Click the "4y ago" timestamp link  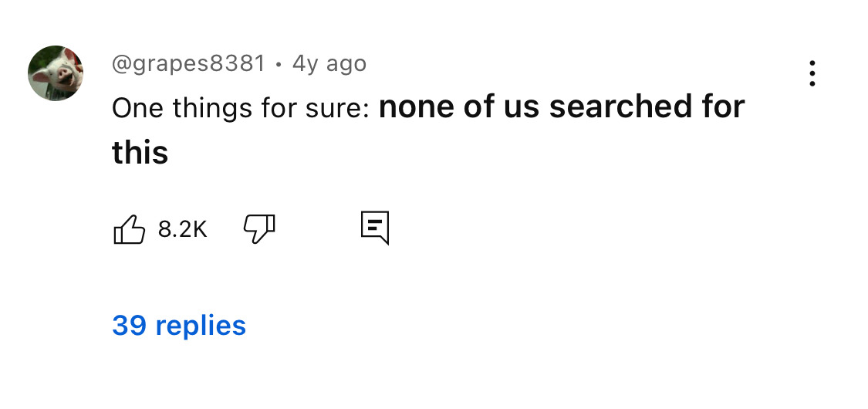pos(329,63)
